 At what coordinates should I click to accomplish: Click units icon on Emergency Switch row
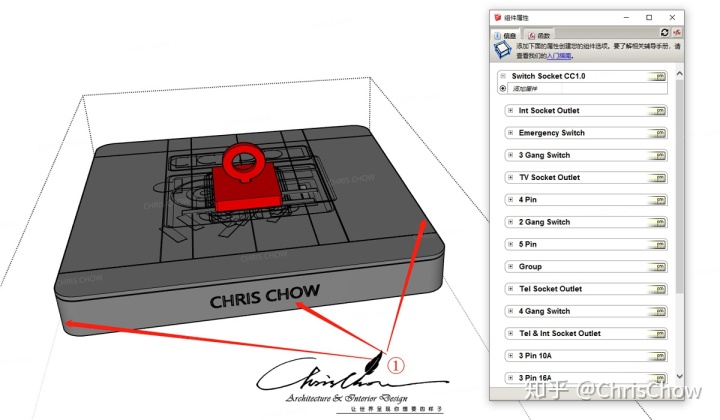click(x=658, y=133)
